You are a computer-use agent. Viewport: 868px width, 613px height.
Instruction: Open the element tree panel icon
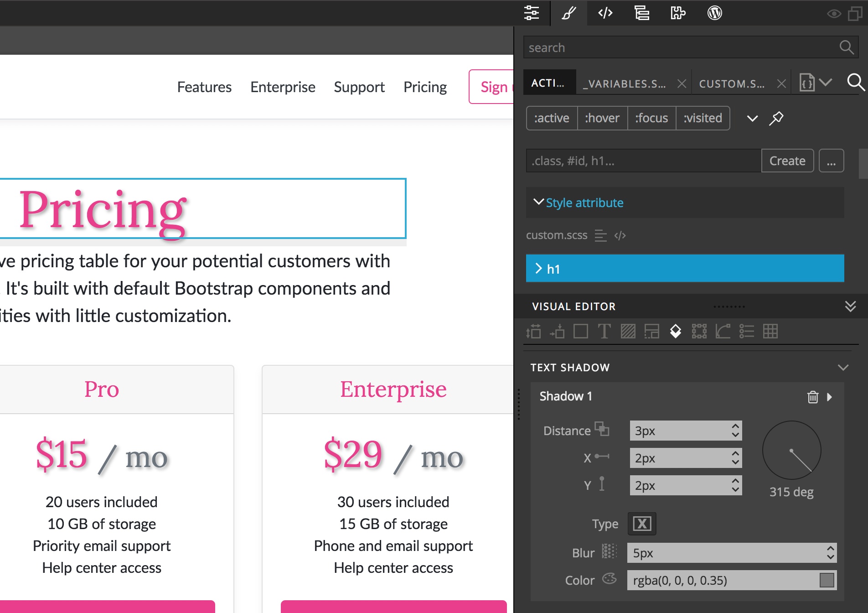642,13
